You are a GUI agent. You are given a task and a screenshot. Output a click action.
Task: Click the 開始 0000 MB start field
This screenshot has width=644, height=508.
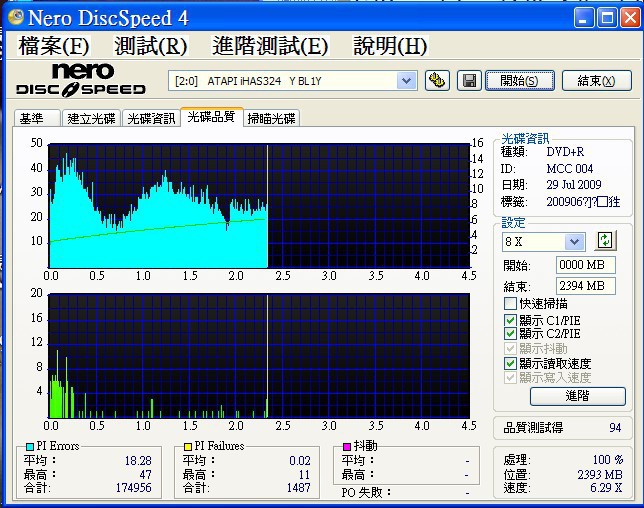[585, 265]
